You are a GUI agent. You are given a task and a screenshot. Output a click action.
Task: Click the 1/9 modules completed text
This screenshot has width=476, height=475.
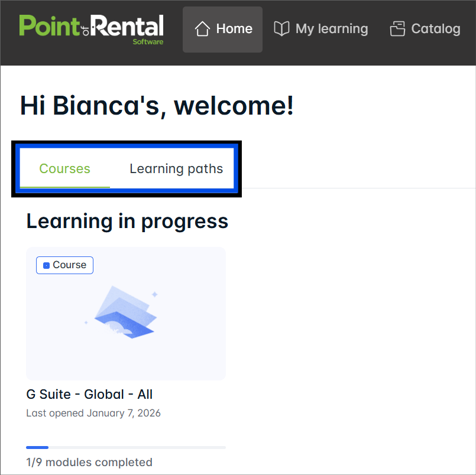coord(89,462)
